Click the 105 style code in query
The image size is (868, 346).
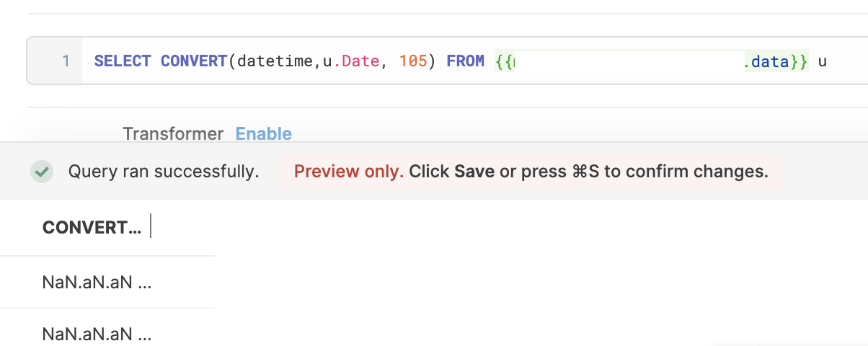(x=413, y=61)
